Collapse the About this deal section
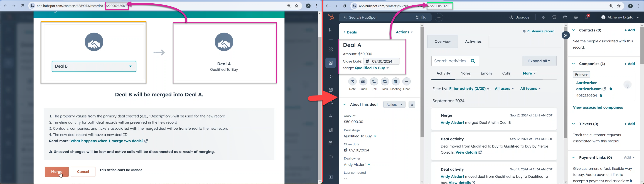The height and width of the screenshot is (184, 644). [345, 105]
